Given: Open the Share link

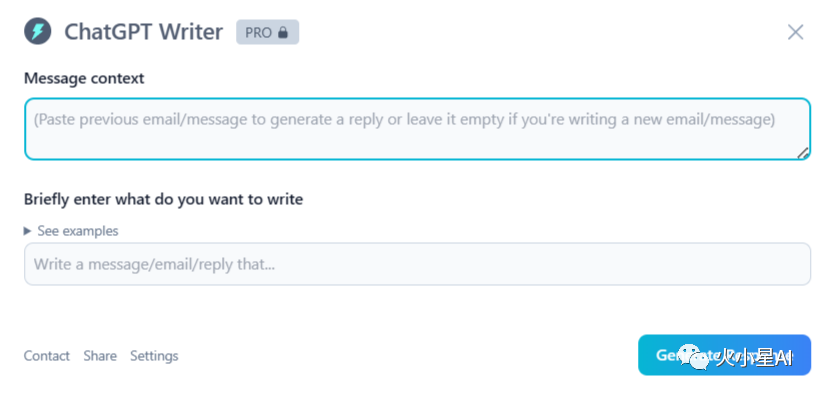Looking at the screenshot, I should [100, 356].
